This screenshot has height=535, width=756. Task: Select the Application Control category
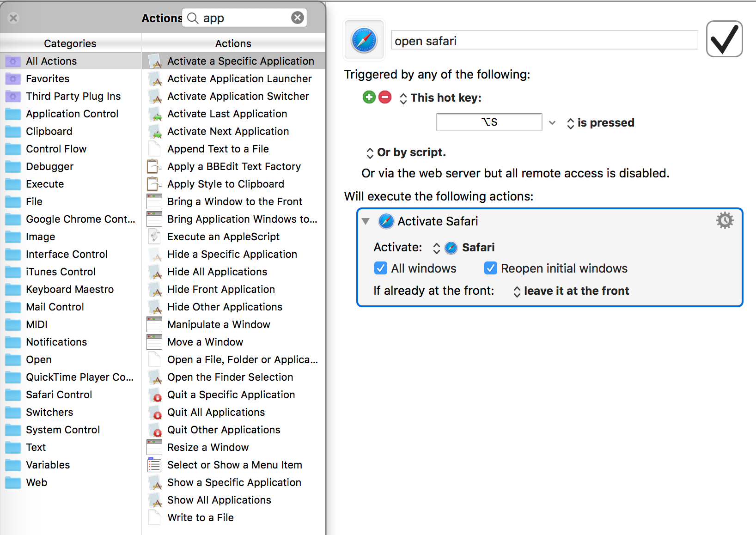(71, 114)
